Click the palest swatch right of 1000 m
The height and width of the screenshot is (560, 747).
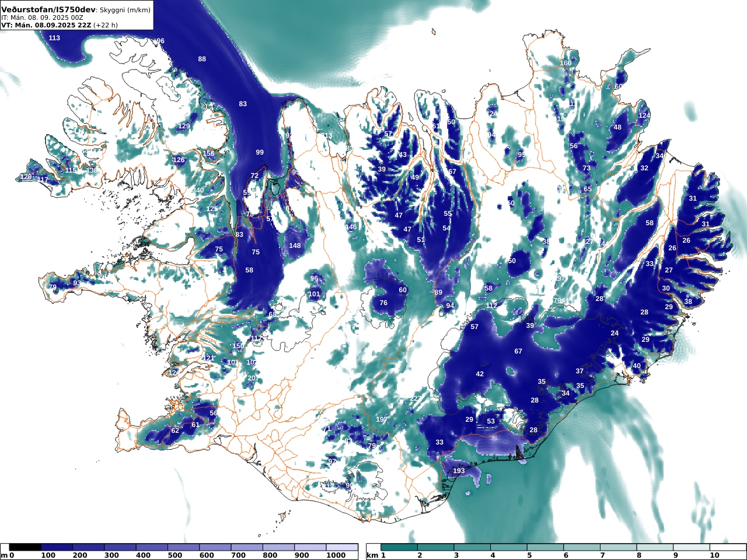(x=341, y=547)
